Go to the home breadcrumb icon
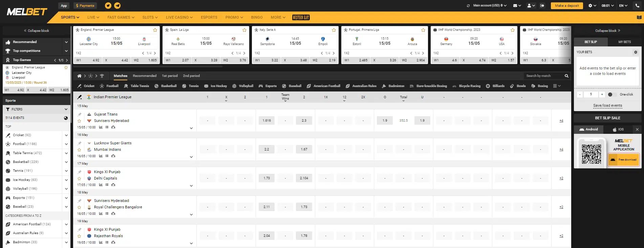The width and height of the screenshot is (644, 248). 79,76
